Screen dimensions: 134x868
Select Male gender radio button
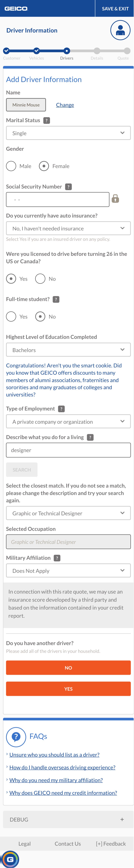pyautogui.click(x=11, y=166)
